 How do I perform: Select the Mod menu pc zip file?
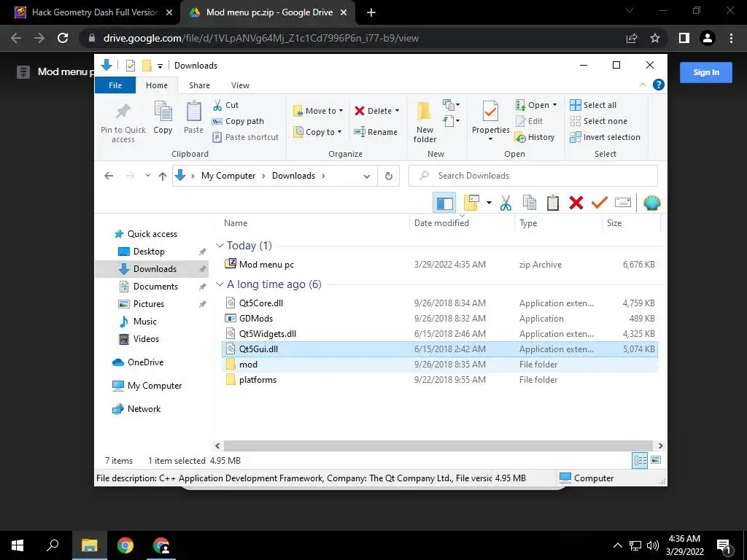click(440, 264)
